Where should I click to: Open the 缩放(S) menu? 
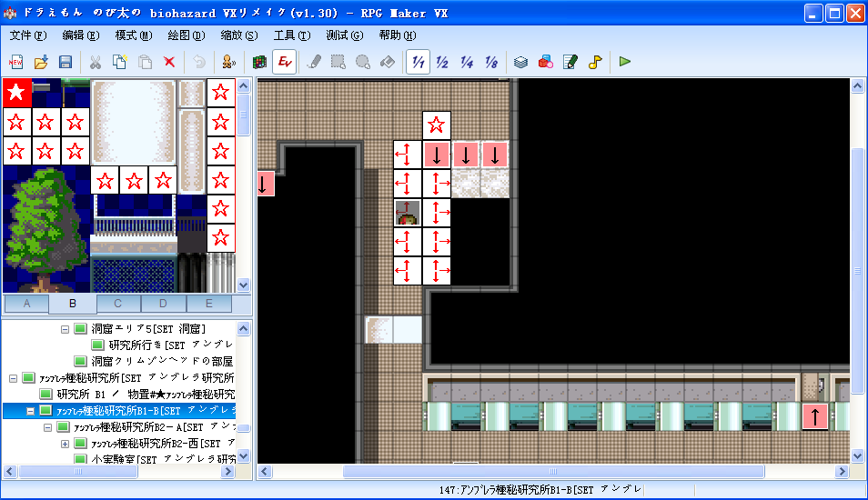coord(239,35)
